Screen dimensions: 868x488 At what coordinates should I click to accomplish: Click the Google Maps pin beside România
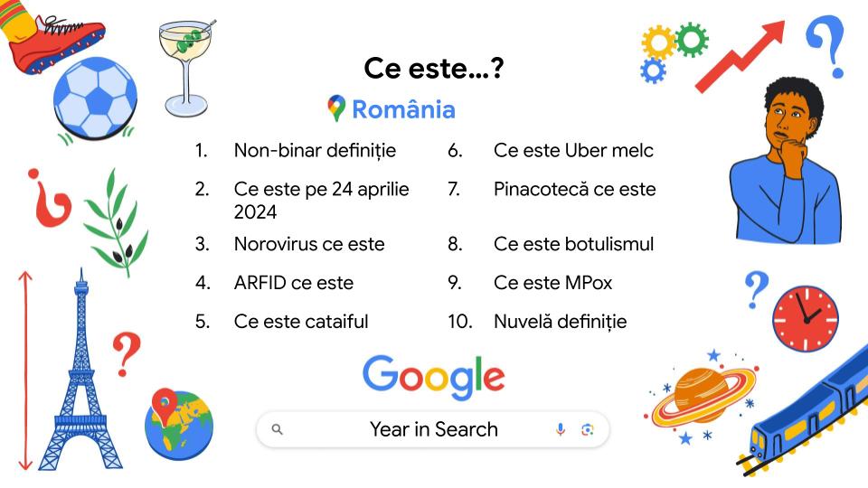[x=336, y=109]
